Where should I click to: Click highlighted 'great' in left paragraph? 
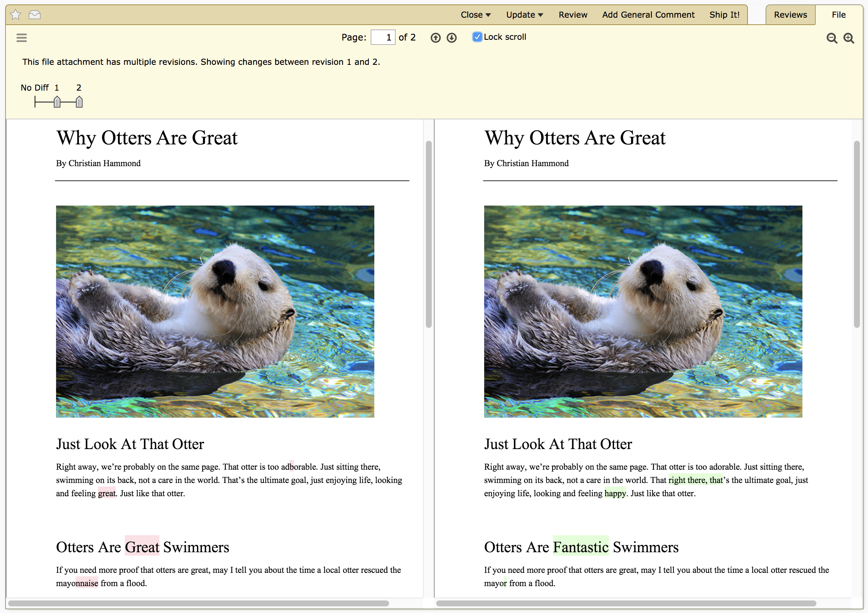[x=106, y=493]
